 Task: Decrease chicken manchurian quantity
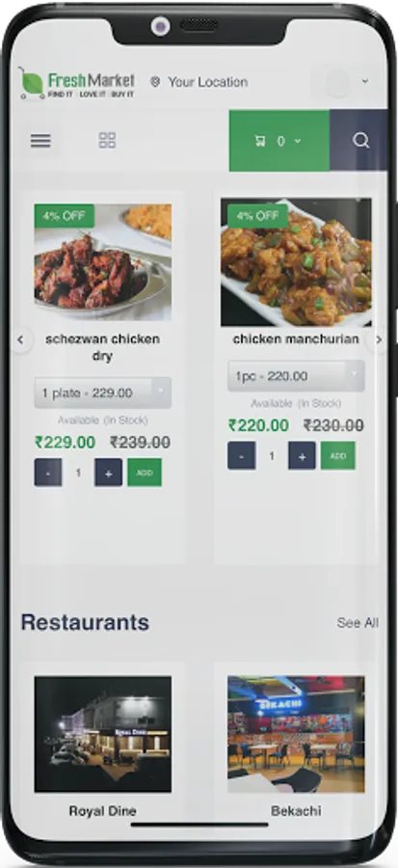pyautogui.click(x=242, y=455)
